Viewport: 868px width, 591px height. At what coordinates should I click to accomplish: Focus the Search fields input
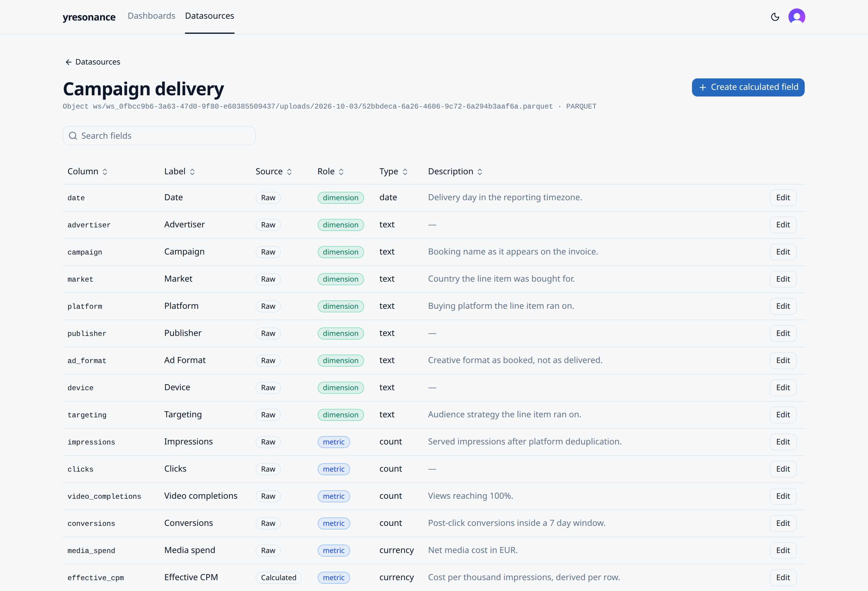[159, 136]
